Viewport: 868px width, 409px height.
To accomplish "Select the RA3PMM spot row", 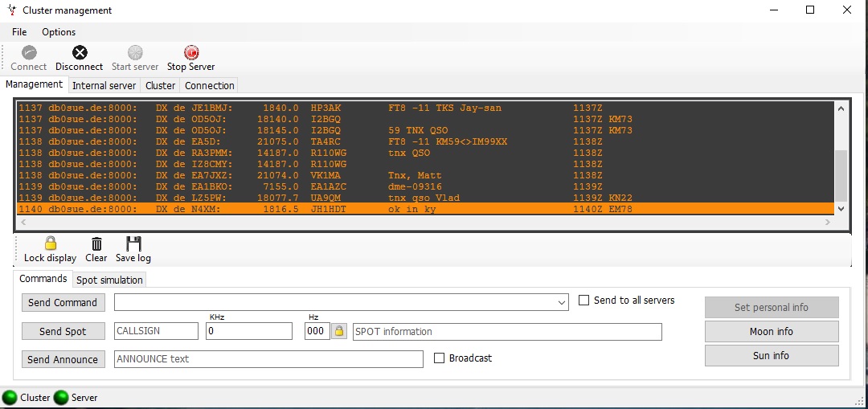I will click(425, 153).
